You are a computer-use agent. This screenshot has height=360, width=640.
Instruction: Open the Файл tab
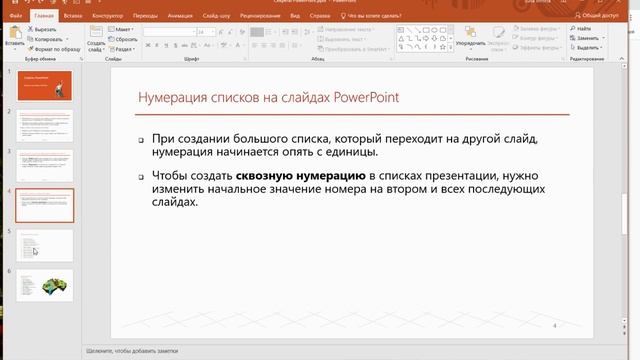click(16, 16)
